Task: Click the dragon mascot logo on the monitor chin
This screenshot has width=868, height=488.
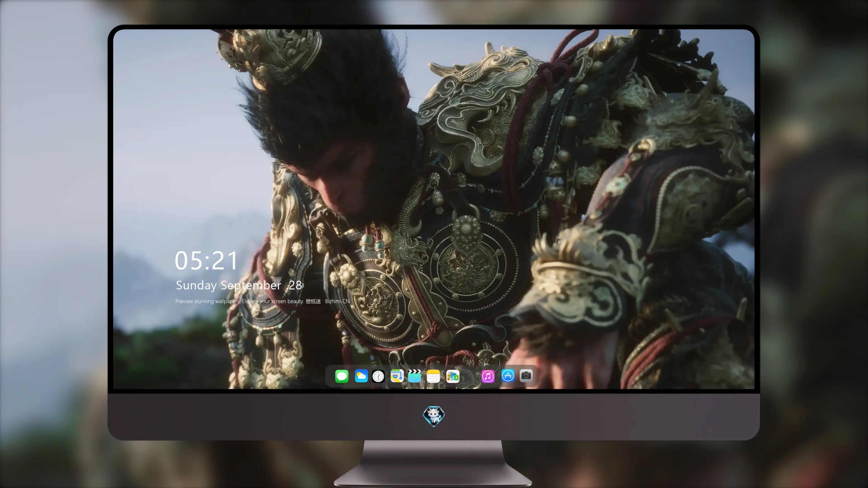Action: click(434, 416)
